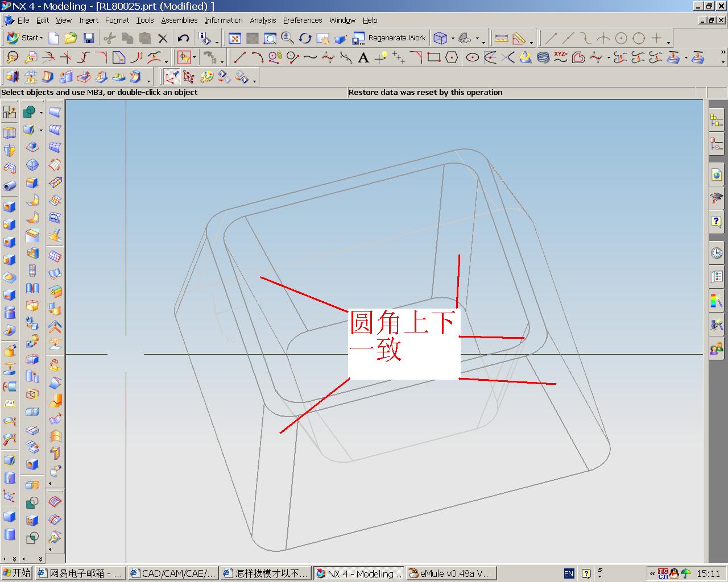Click the Regenerate Work button
The image size is (728, 582).
[390, 38]
